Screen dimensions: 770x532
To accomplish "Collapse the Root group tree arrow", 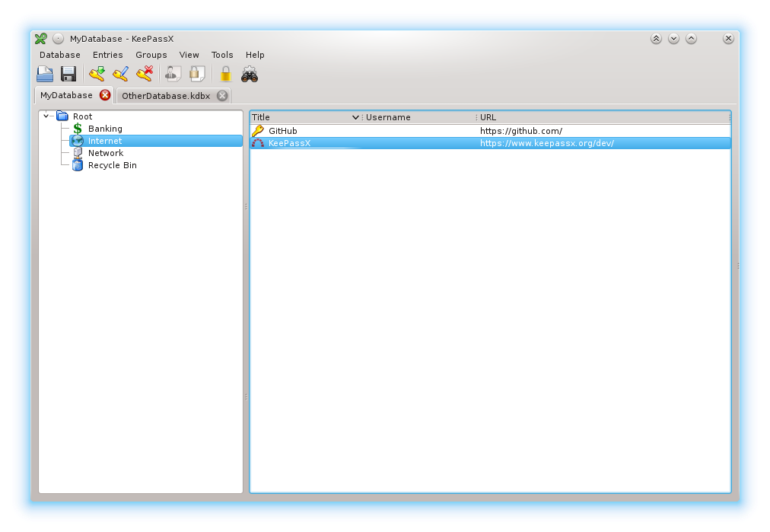I will (46, 116).
